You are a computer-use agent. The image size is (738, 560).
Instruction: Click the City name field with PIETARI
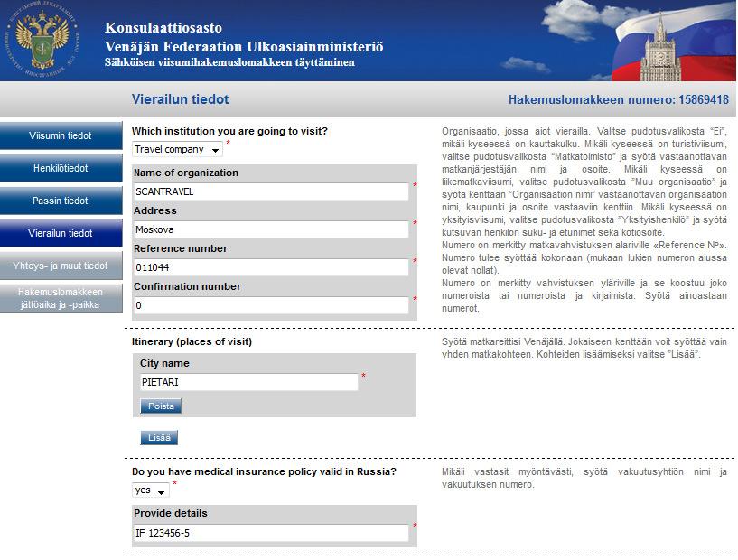tap(249, 382)
